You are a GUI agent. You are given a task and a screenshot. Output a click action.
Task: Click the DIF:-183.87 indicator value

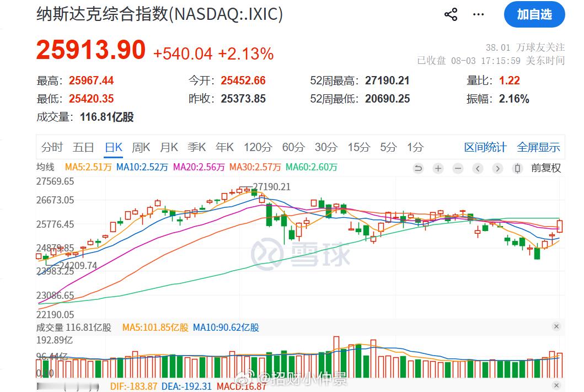click(133, 386)
